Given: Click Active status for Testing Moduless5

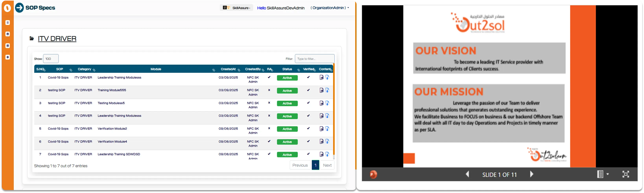Looking at the screenshot, I should [x=287, y=104].
